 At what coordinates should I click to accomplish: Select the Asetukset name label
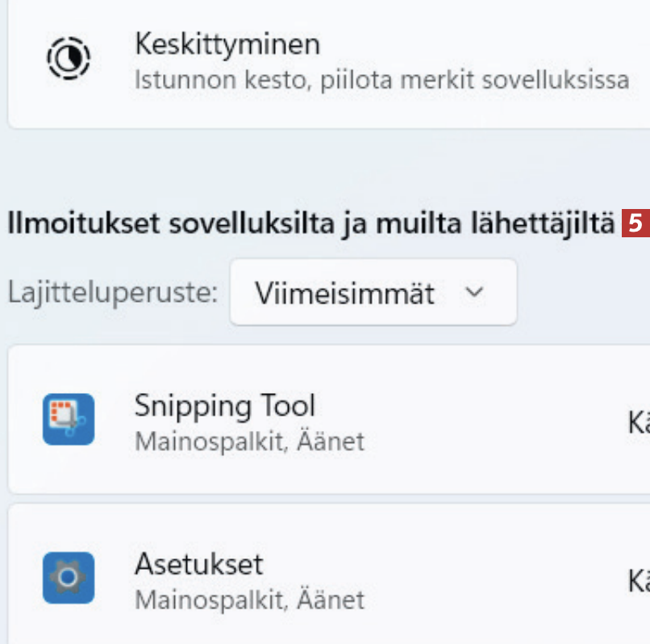pos(199,563)
